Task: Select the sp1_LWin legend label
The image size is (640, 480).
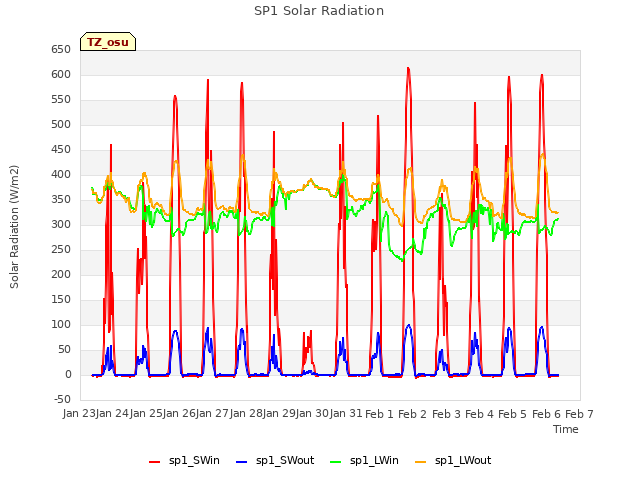Action: pos(374,461)
